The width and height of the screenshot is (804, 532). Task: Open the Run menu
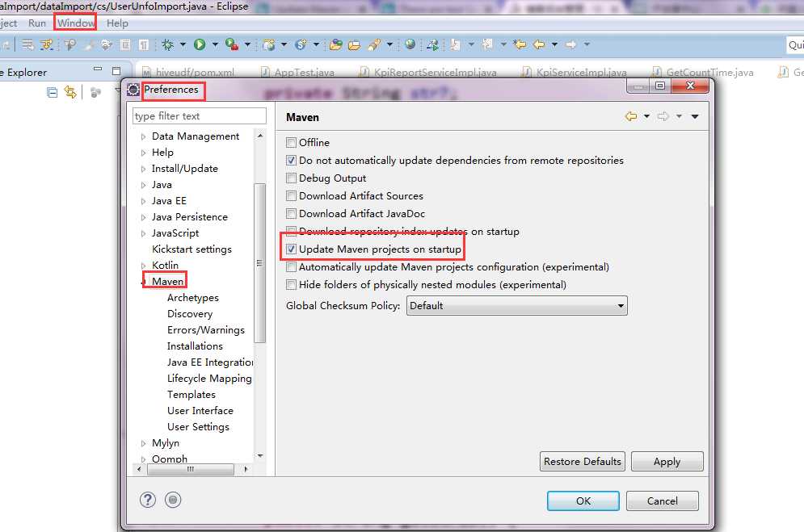37,23
